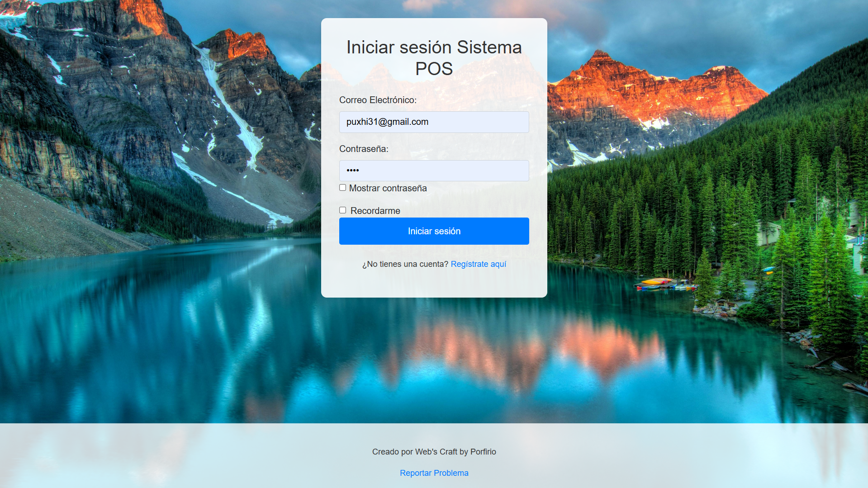Select the Creado por Web's Craft footer text
This screenshot has height=488, width=868.
(434, 452)
